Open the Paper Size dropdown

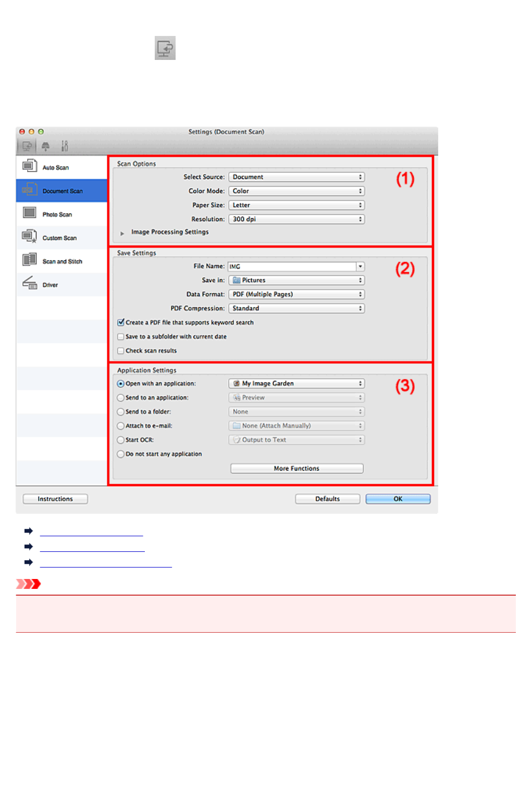[296, 205]
